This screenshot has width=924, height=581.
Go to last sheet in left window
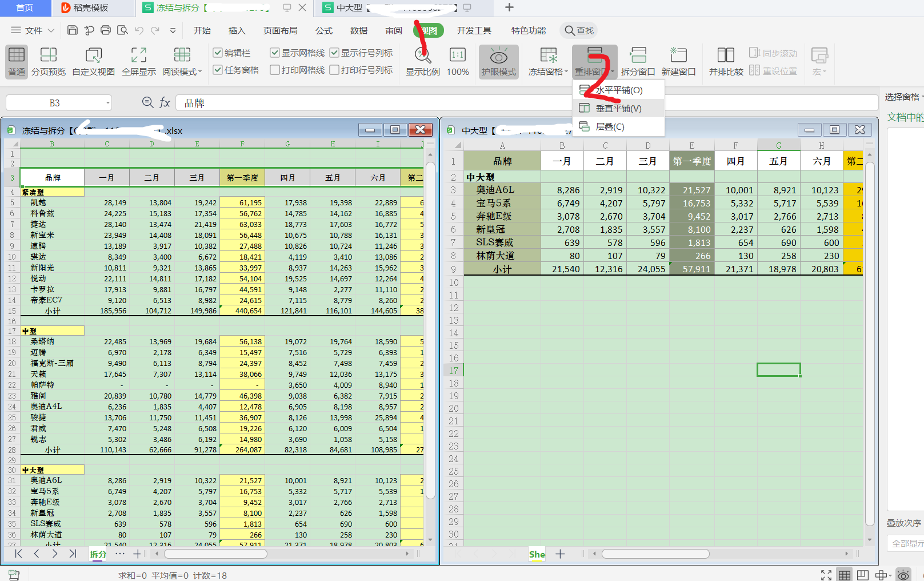[x=73, y=554]
